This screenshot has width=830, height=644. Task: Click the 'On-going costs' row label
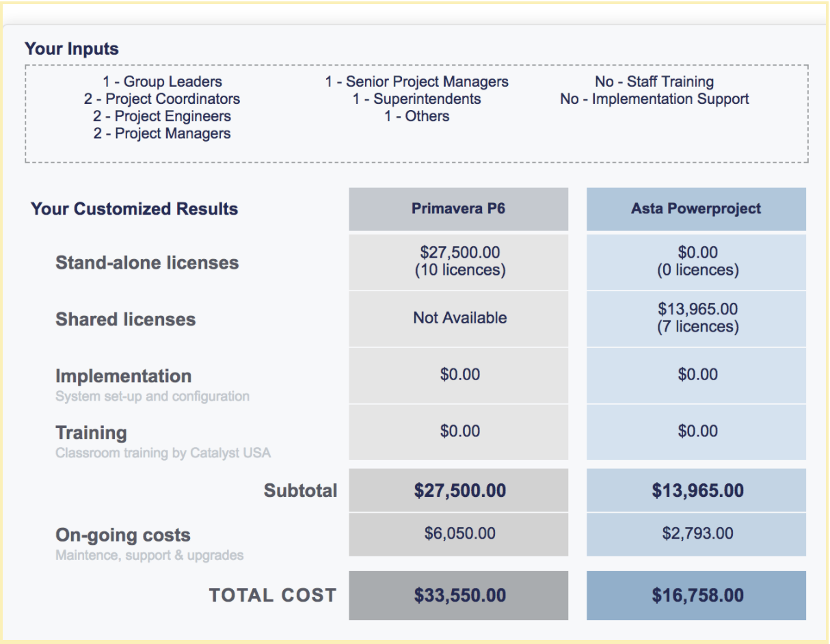point(122,535)
